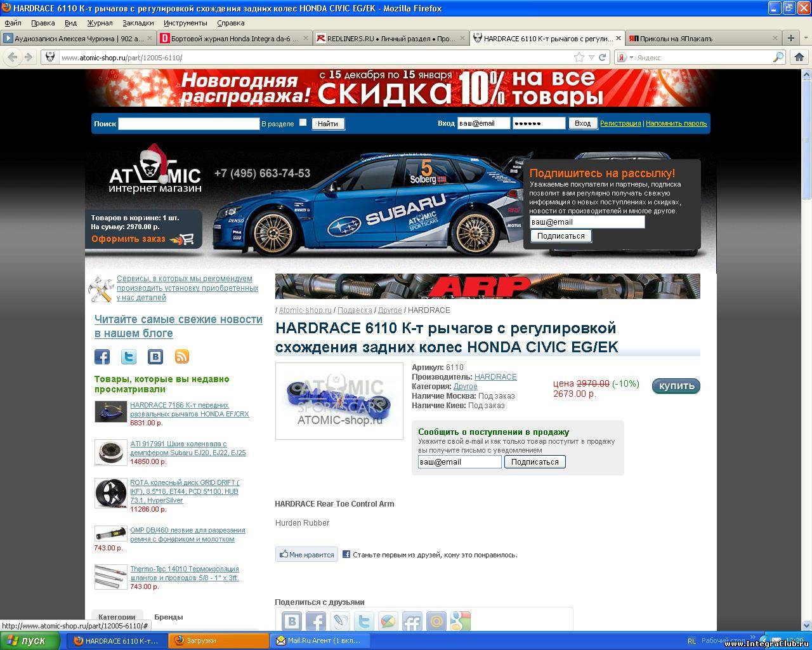Switch to Бортовой журнал Honda Integra tab
812x650 pixels.
point(234,38)
